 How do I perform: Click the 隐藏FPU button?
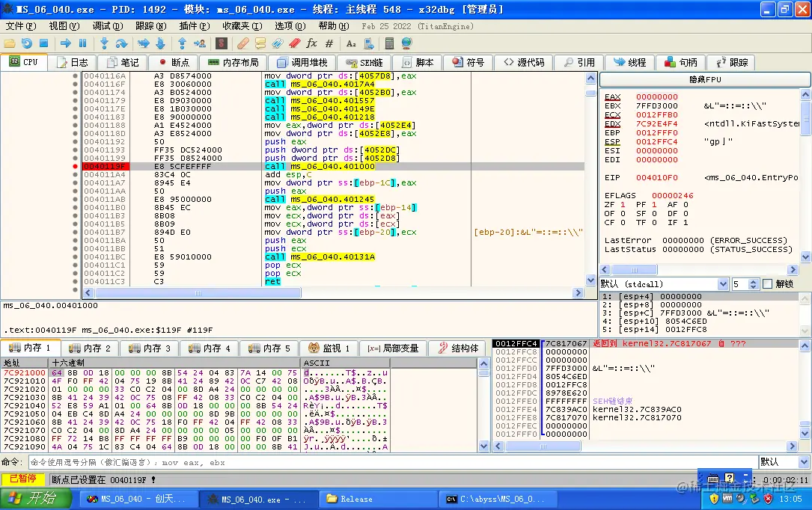pos(705,80)
